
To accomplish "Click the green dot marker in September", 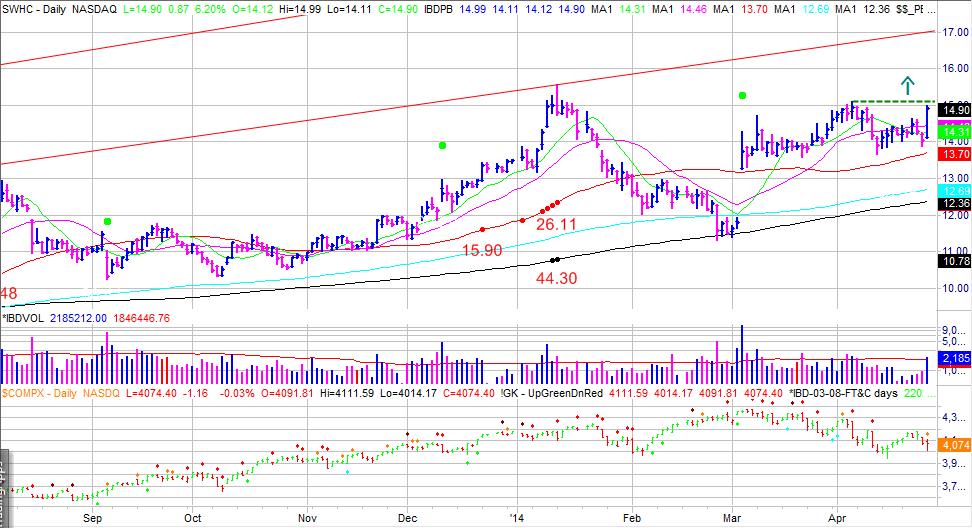I will coord(108,221).
